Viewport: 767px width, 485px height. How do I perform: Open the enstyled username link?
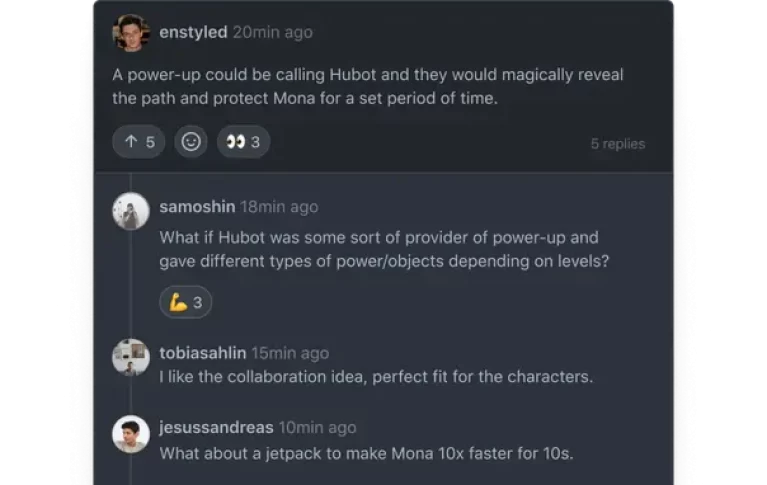click(194, 32)
